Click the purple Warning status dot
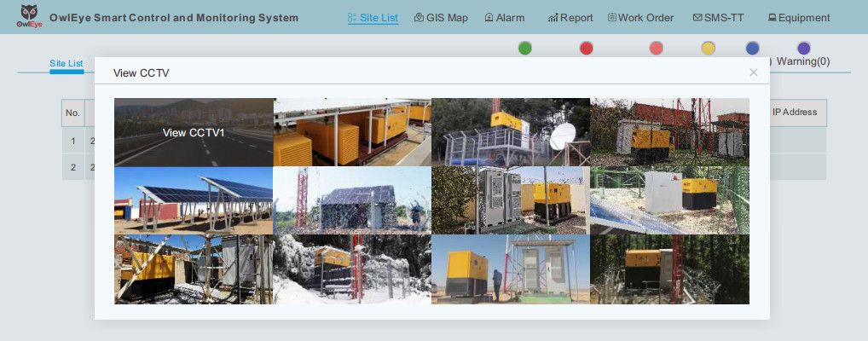The height and width of the screenshot is (341, 868). [x=804, y=48]
